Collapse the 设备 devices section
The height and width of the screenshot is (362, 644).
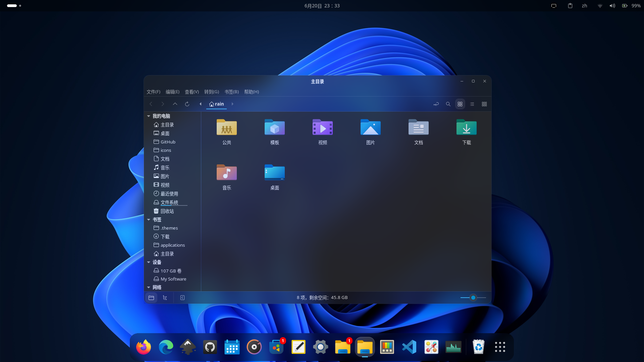coord(149,262)
